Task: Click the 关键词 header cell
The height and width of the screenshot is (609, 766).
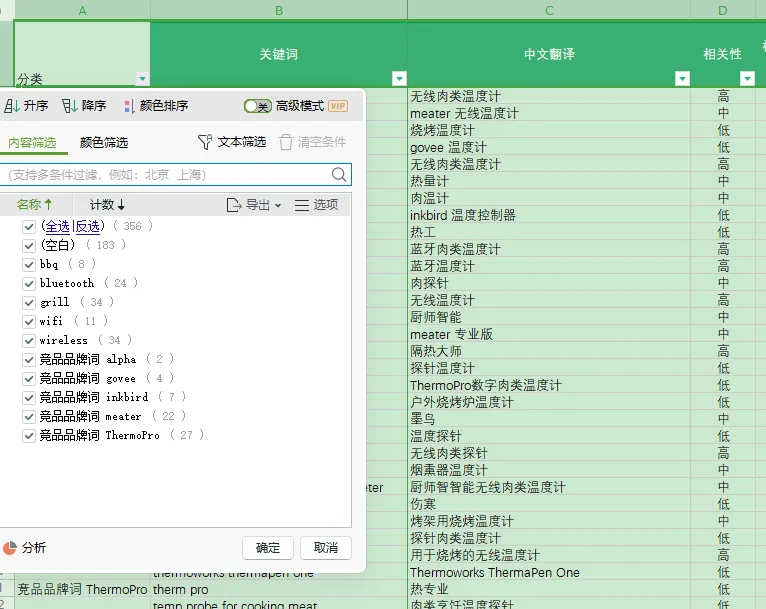Action: click(279, 54)
